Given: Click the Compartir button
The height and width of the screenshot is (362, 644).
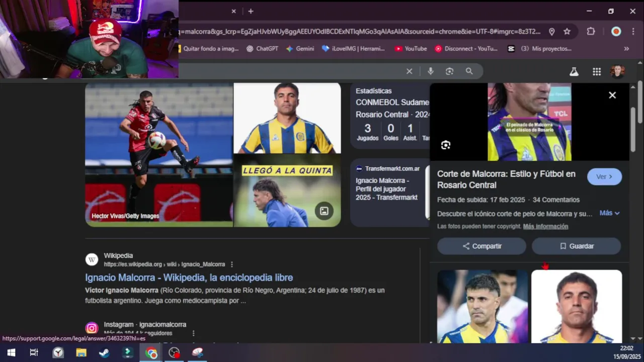Looking at the screenshot, I should pos(481,246).
